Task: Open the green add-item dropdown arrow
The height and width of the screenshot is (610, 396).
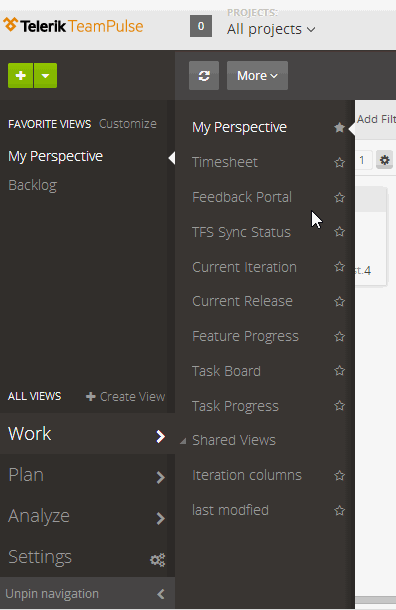Action: coord(46,75)
